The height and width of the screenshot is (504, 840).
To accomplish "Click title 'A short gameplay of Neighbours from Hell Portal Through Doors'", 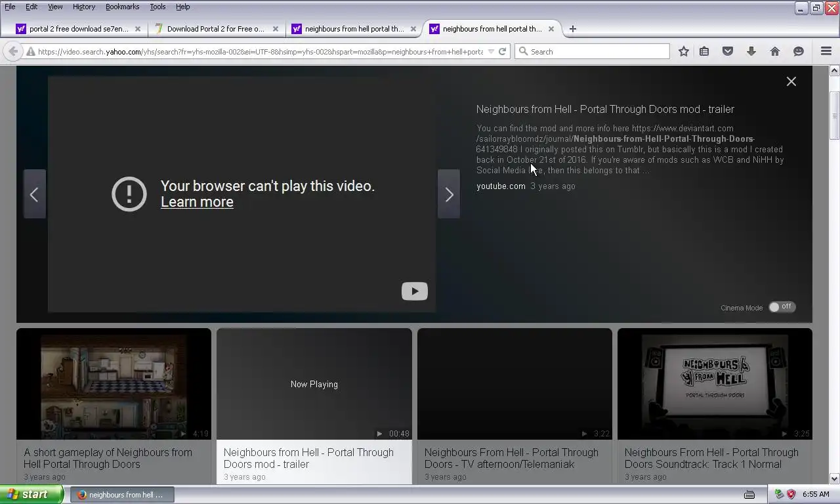I will click(x=108, y=458).
